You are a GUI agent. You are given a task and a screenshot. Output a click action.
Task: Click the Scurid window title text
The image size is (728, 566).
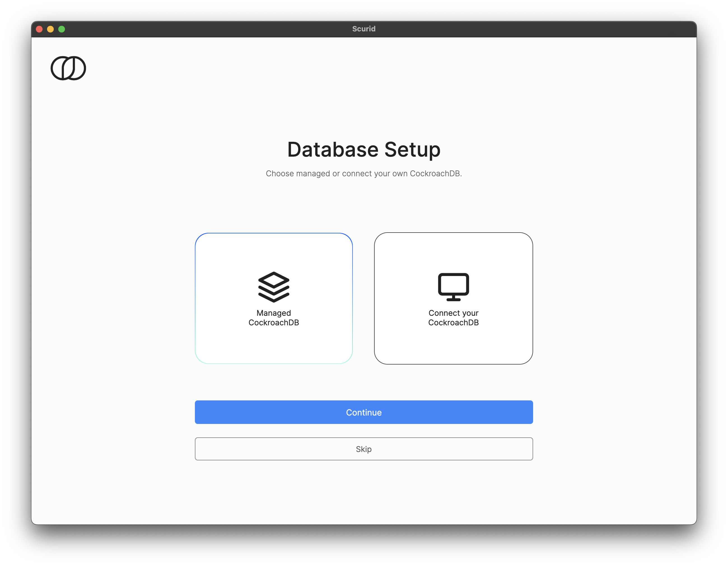tap(364, 29)
